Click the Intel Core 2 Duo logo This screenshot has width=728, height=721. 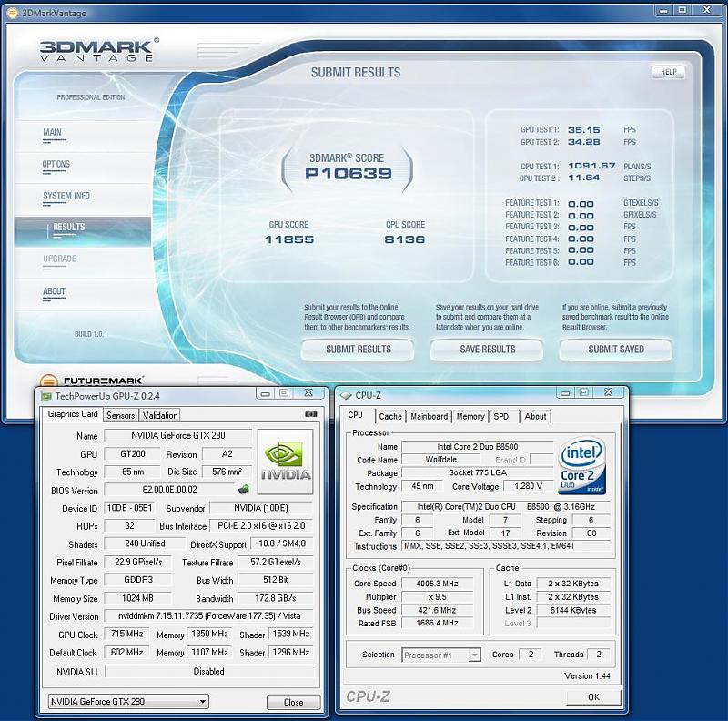pos(582,465)
